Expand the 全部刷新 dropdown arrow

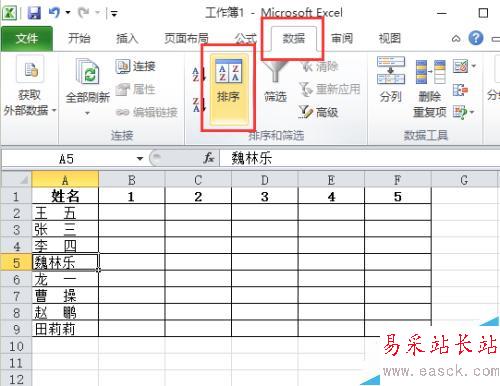pyautogui.click(x=87, y=113)
